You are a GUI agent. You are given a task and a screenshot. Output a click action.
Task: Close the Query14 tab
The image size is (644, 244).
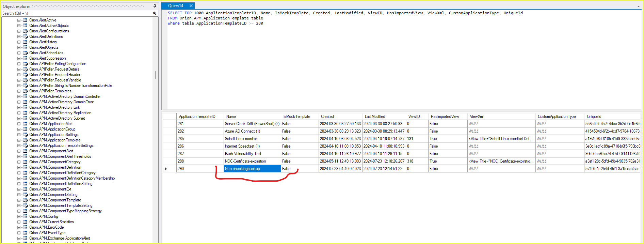[x=191, y=6]
